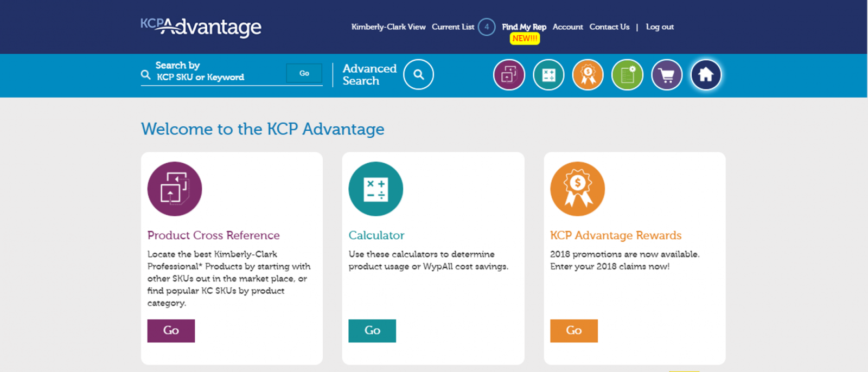The width and height of the screenshot is (868, 372).
Task: Go to the Home toolbar icon
Action: 706,75
